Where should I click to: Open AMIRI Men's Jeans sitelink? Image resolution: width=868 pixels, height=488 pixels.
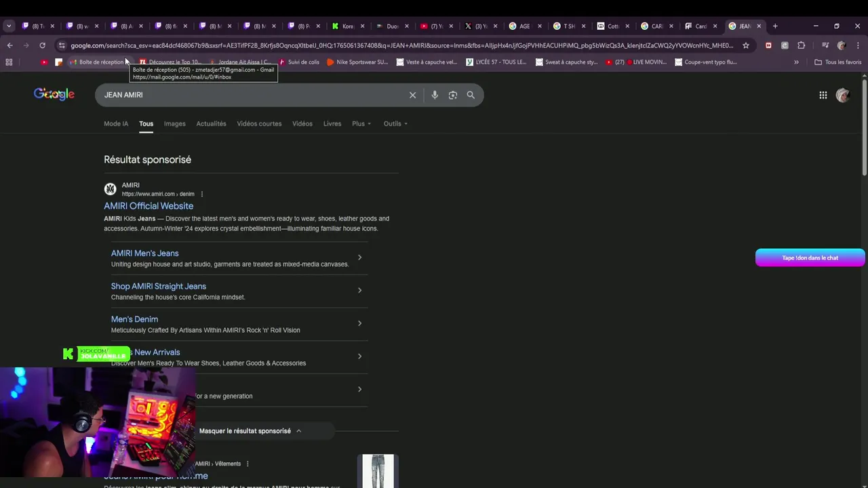pos(144,253)
